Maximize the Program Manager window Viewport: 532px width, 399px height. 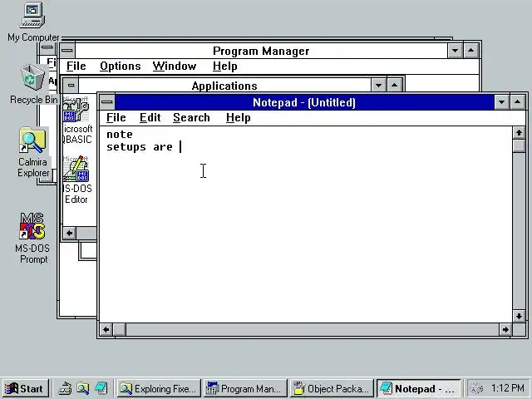(471, 51)
